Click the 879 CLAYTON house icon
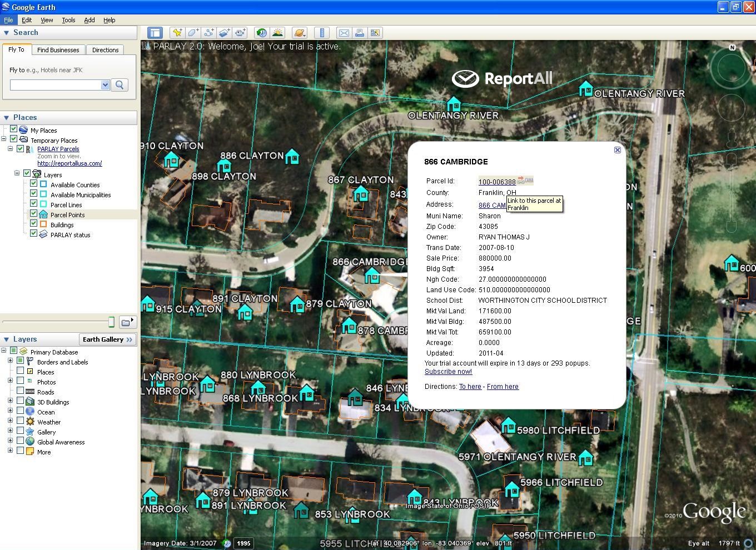The height and width of the screenshot is (550, 756). click(x=297, y=304)
